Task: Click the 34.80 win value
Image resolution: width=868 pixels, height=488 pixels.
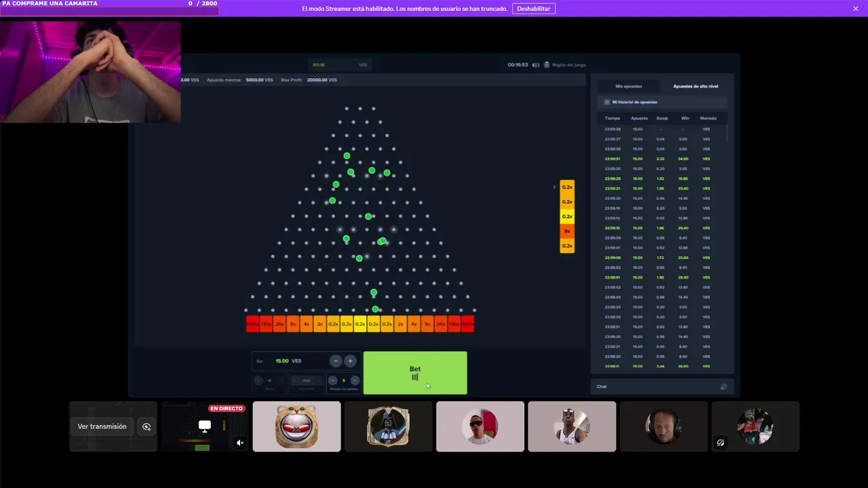Action: click(x=684, y=159)
